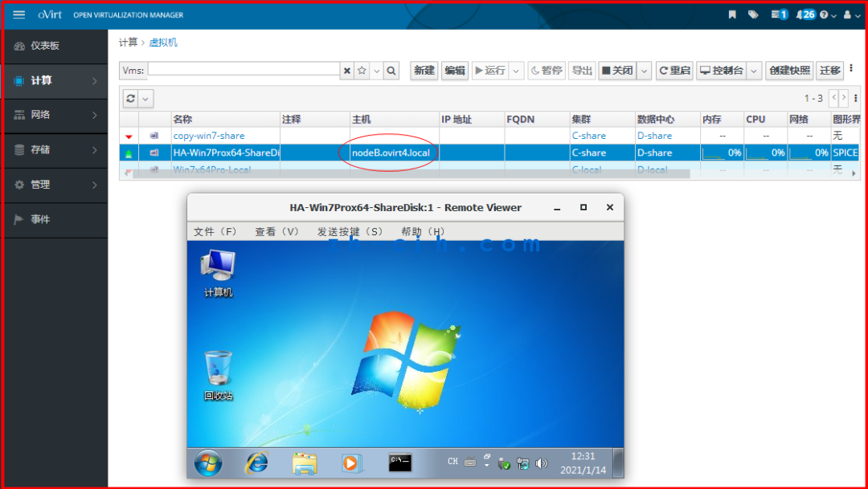This screenshot has height=489, width=868.
Task: Expand the 计算 sidebar section
Action: pos(54,81)
